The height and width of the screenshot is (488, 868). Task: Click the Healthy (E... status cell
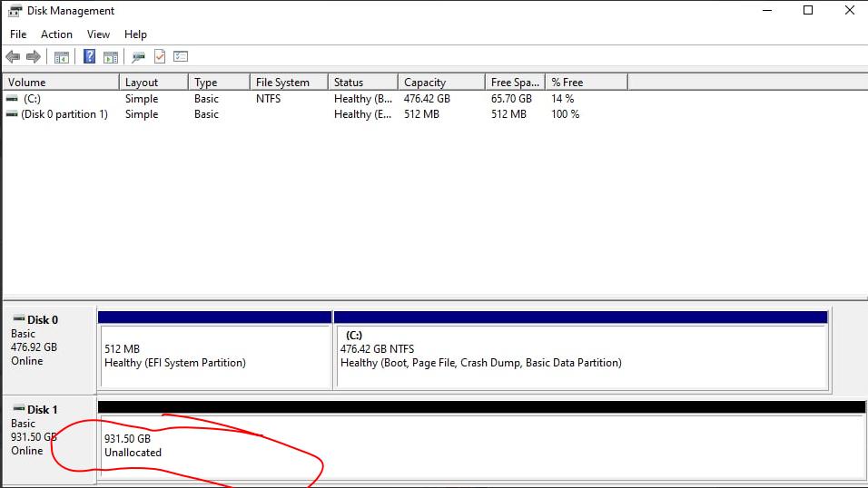[363, 114]
